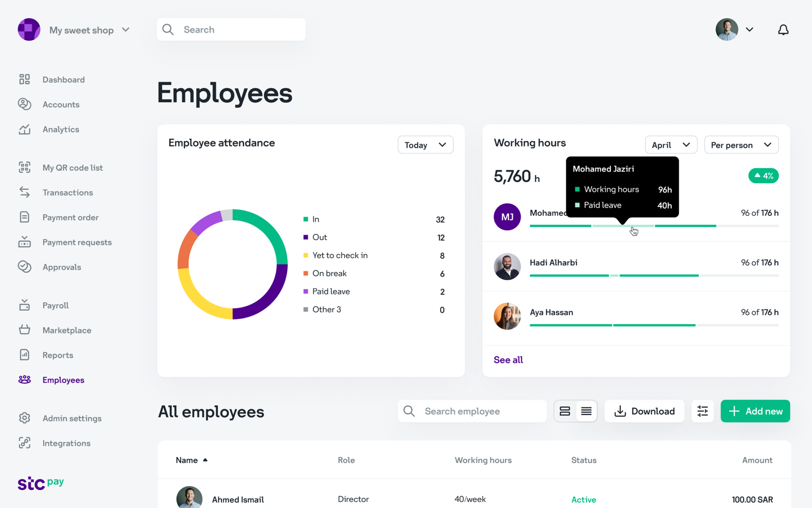Click the stc pay logo
812x508 pixels.
[41, 483]
